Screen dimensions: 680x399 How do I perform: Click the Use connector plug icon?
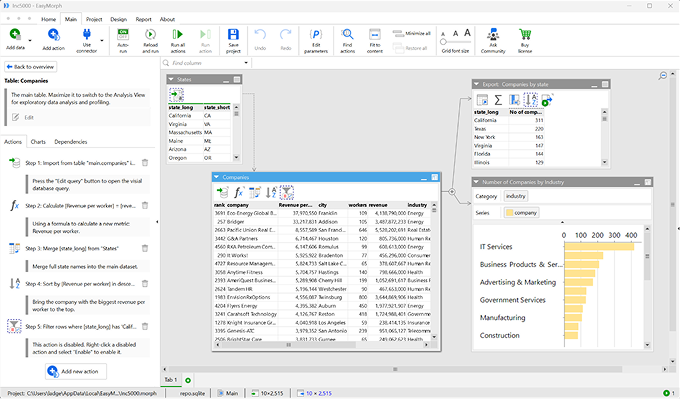86,34
